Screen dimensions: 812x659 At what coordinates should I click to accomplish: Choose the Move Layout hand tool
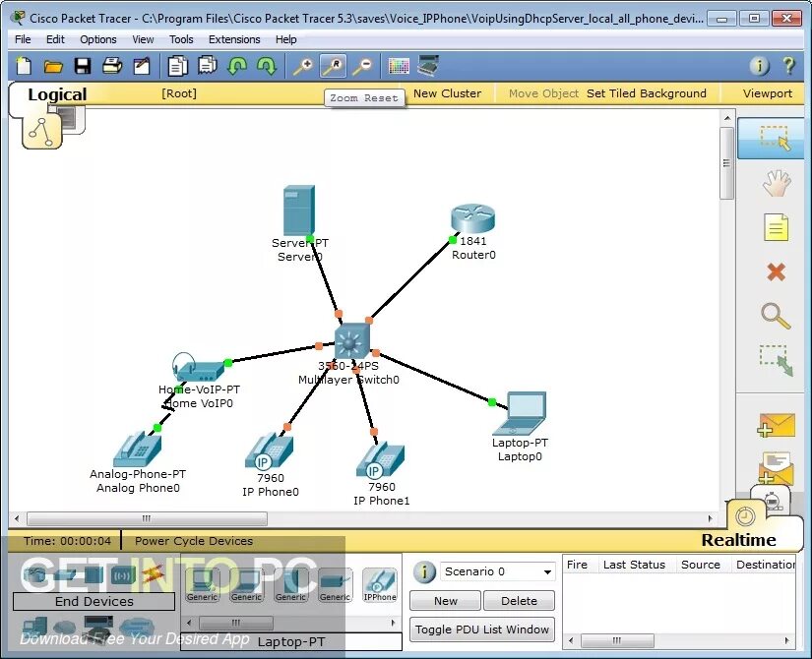tap(777, 183)
